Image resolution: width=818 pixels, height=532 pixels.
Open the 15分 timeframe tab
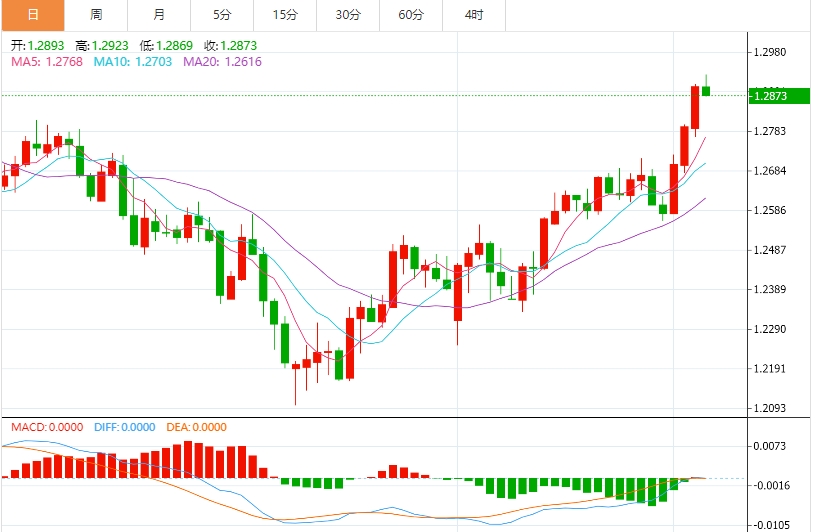pos(285,15)
